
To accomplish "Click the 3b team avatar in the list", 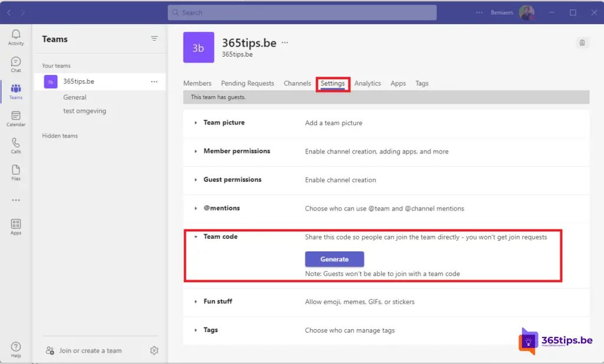I will 51,81.
